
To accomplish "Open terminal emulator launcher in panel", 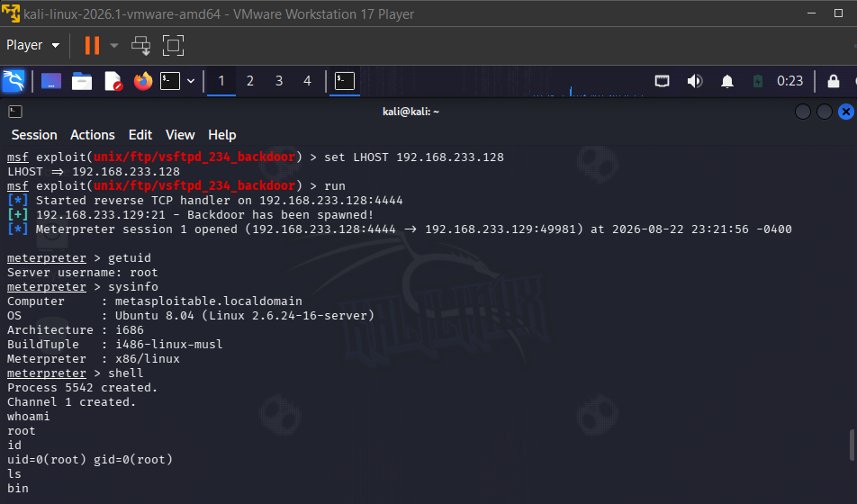I will (170, 81).
